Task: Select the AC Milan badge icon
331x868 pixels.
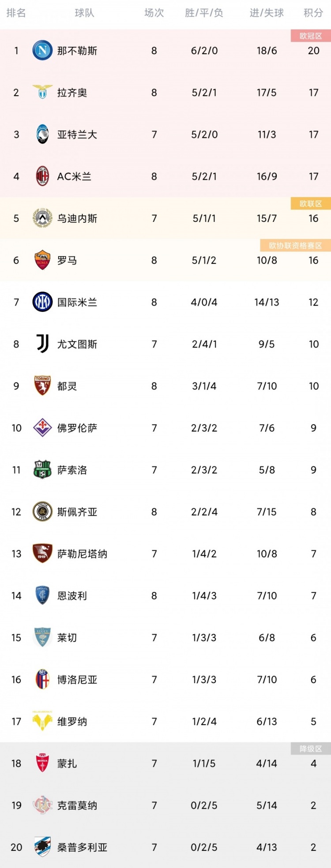Action: point(43,176)
